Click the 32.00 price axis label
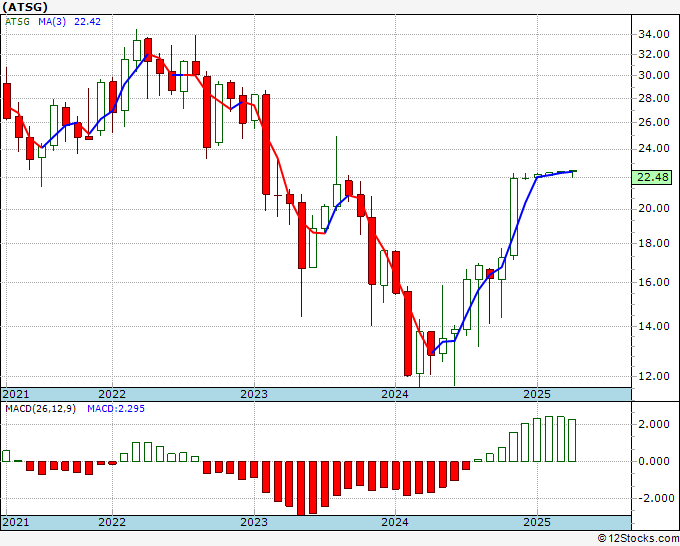 point(653,54)
